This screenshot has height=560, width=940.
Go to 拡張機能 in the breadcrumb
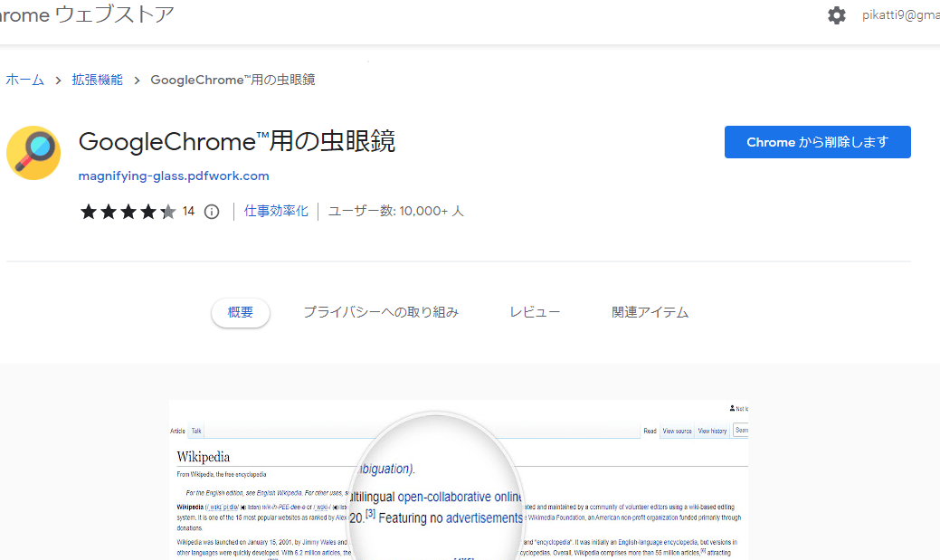point(97,80)
